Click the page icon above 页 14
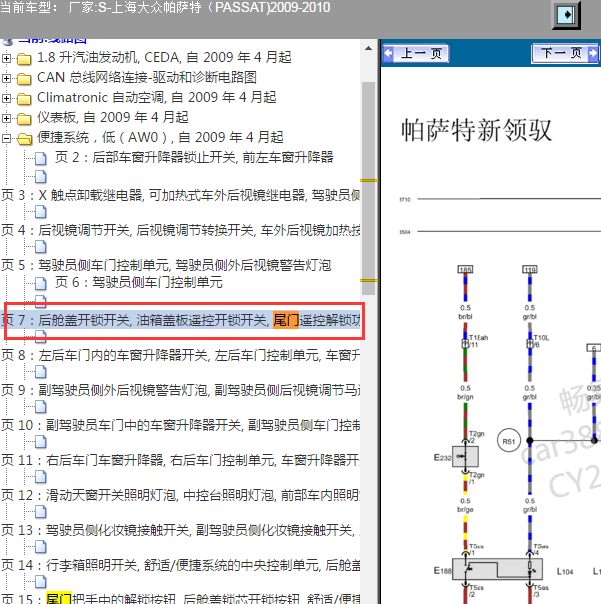The height and width of the screenshot is (604, 601). (40, 547)
